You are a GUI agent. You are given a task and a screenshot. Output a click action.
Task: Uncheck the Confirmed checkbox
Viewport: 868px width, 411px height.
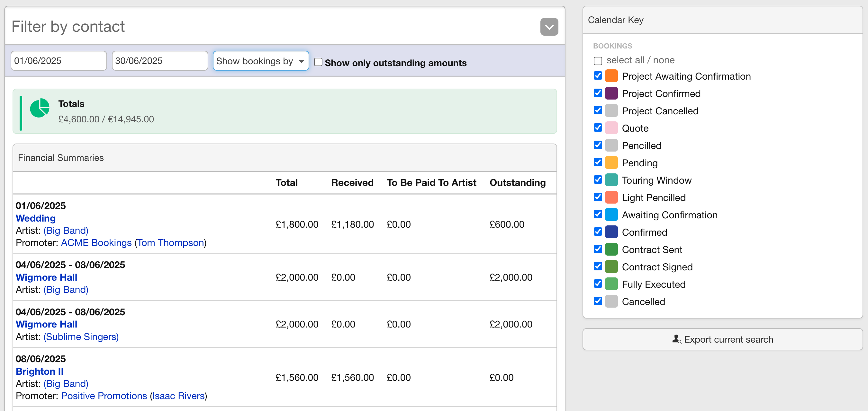click(x=598, y=232)
